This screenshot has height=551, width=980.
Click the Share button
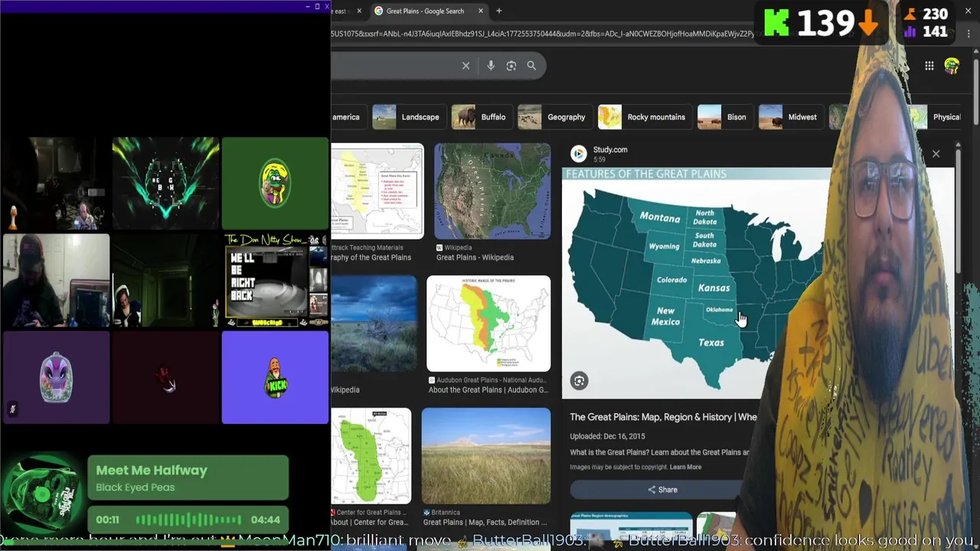click(662, 490)
